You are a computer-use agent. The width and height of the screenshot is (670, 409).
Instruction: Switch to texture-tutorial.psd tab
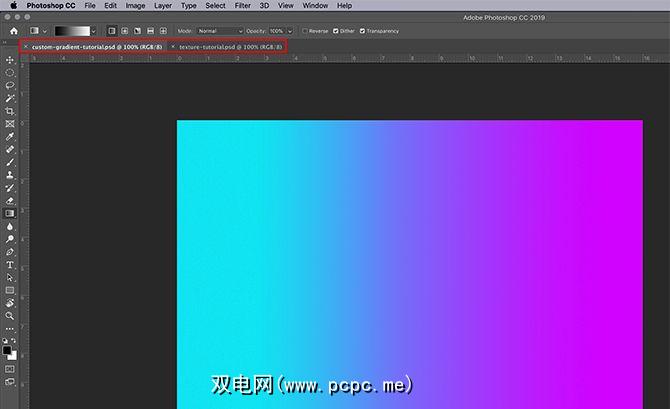230,46
